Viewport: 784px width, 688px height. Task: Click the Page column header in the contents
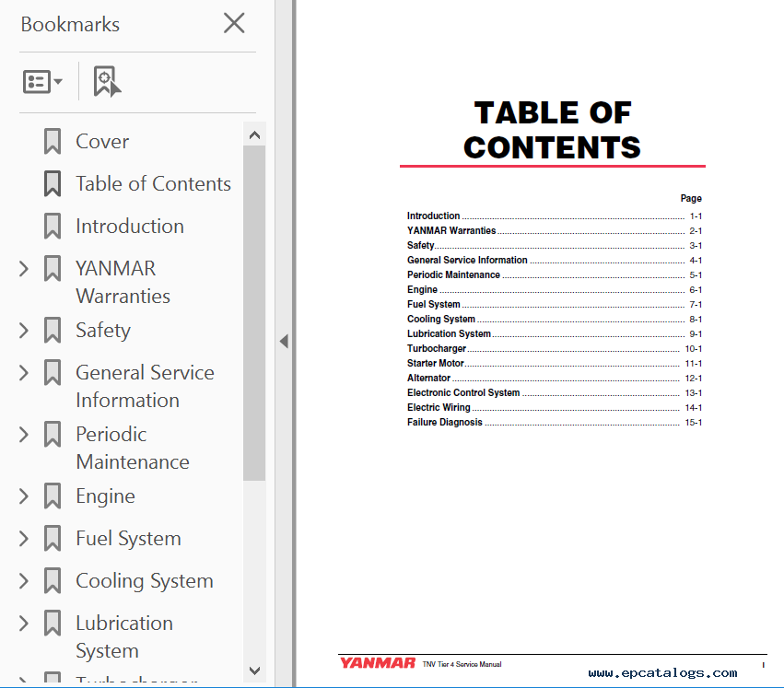coord(691,199)
